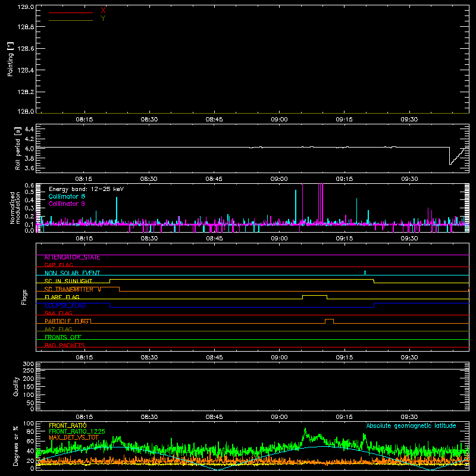
Task: Click the X legend label
Action: (103, 11)
